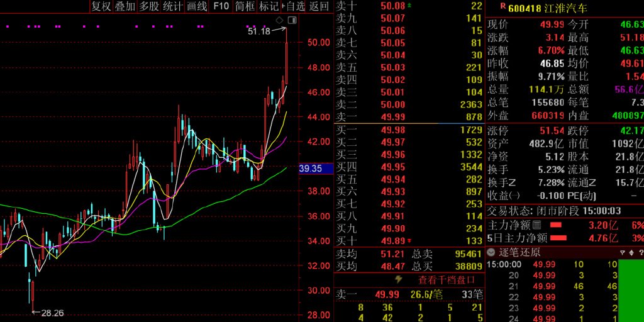The image size is (644, 322).
Task: Expand the 逐笔还原 dropdown circle arrow
Action: (x=492, y=252)
